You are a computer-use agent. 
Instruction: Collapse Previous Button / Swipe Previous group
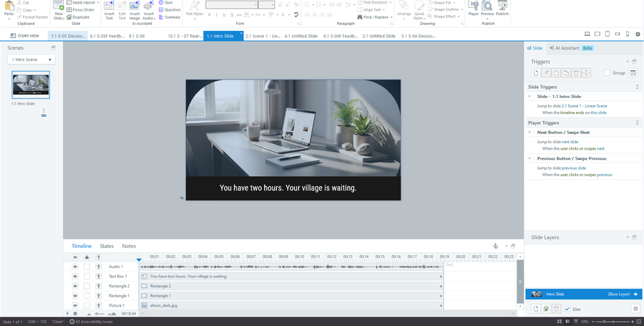530,158
